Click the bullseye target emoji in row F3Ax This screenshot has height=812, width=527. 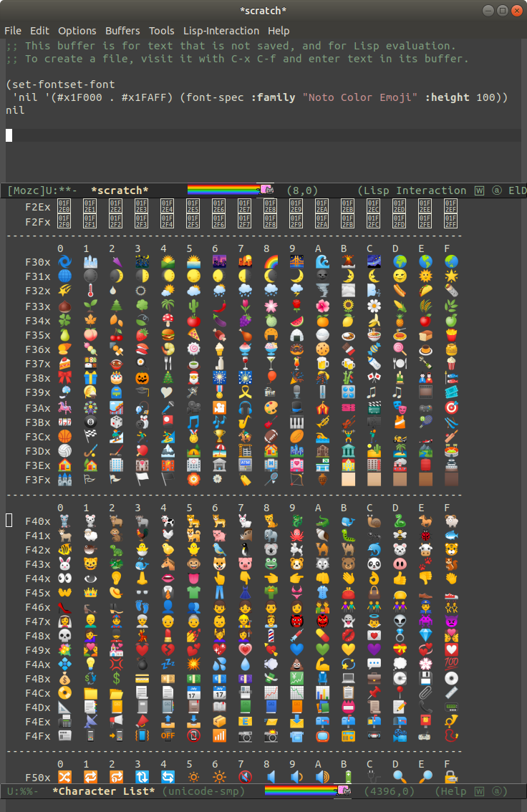point(451,407)
